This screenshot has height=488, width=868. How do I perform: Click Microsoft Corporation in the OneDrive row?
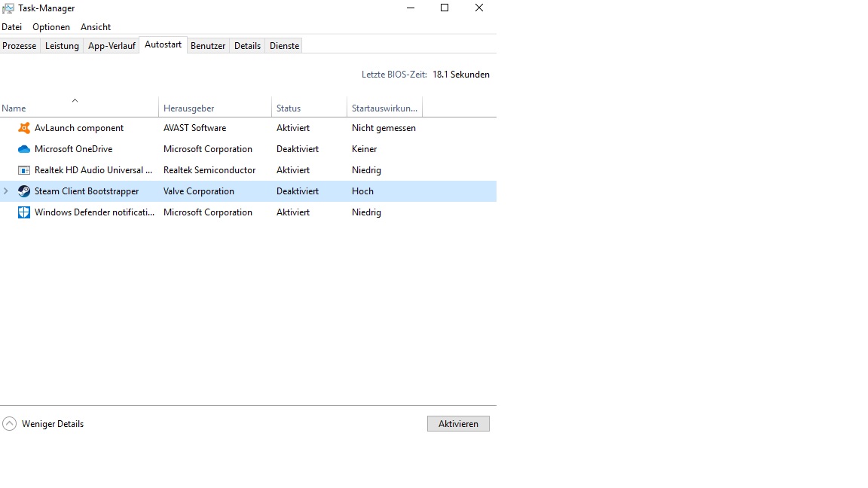[x=208, y=149]
